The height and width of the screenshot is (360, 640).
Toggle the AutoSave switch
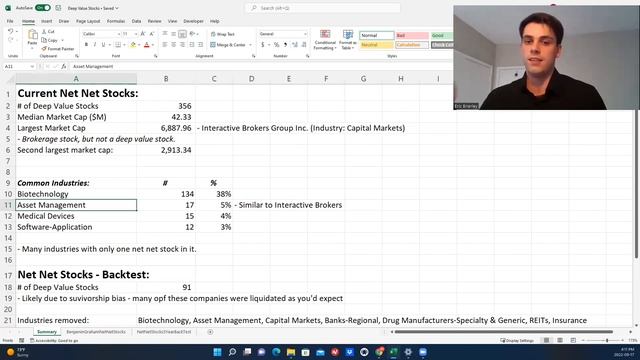42,8
